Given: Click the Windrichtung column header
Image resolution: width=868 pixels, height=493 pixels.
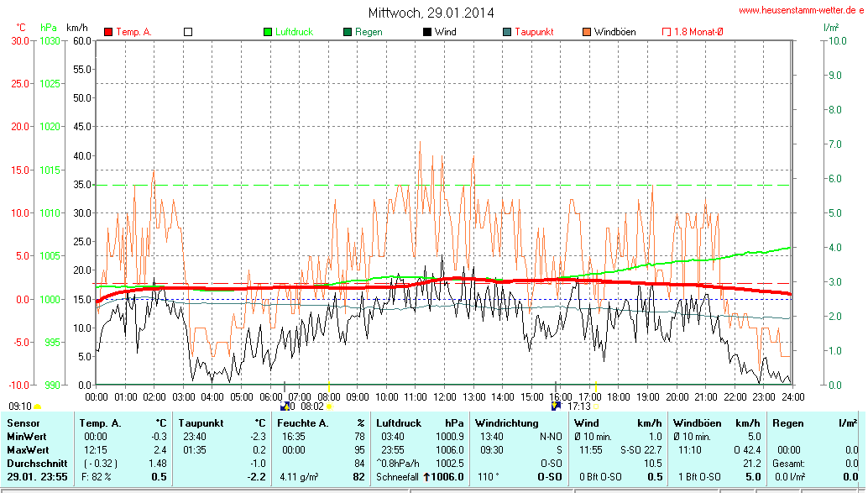Looking at the screenshot, I should (x=506, y=423).
